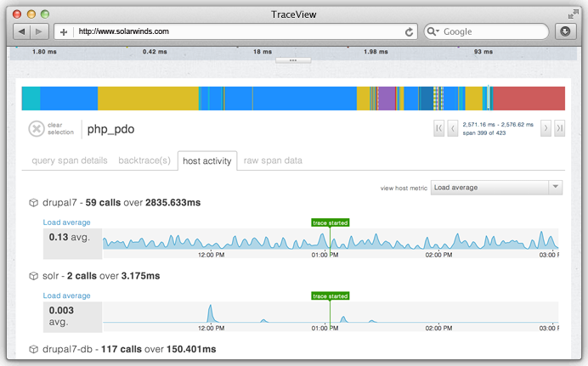Click the drupal7 Load average link
Image resolution: width=588 pixels, height=366 pixels.
[x=67, y=222]
